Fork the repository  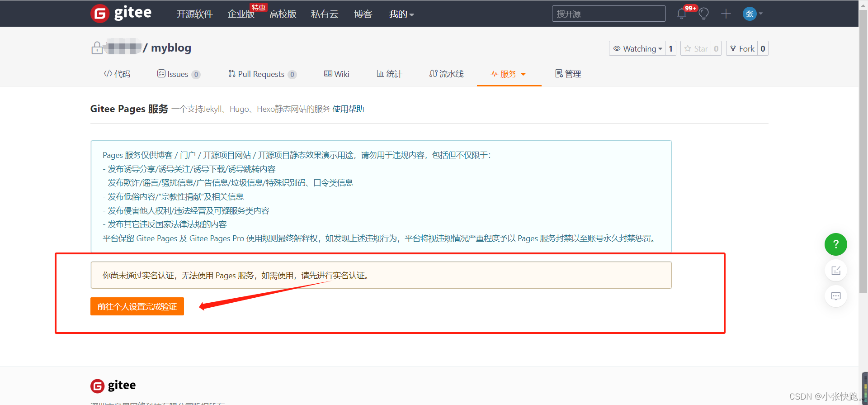pyautogui.click(x=742, y=48)
